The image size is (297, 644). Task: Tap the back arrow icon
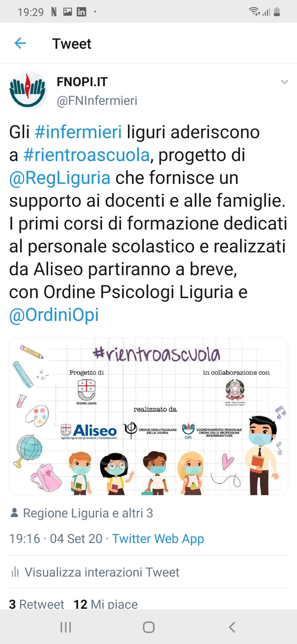20,43
